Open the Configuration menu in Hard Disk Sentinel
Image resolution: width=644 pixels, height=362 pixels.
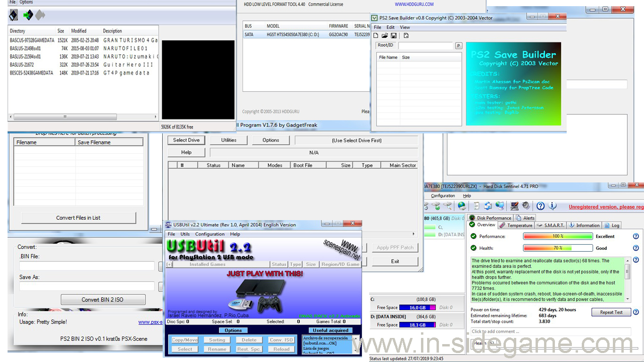coord(443,196)
